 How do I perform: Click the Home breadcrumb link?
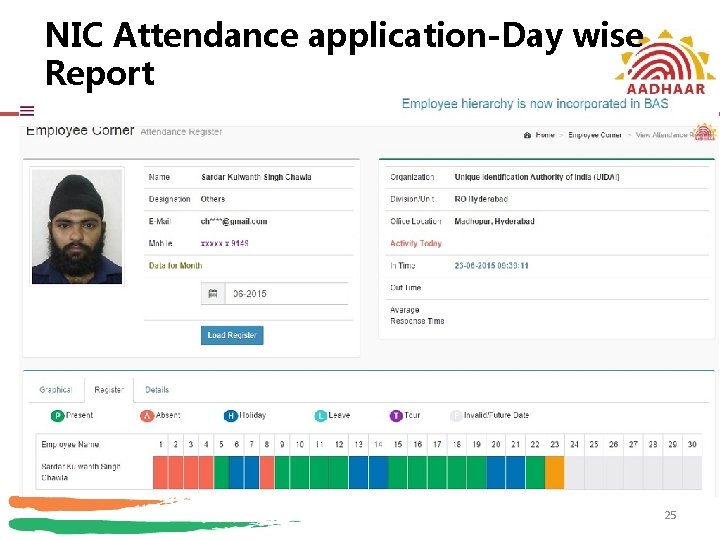tap(545, 135)
